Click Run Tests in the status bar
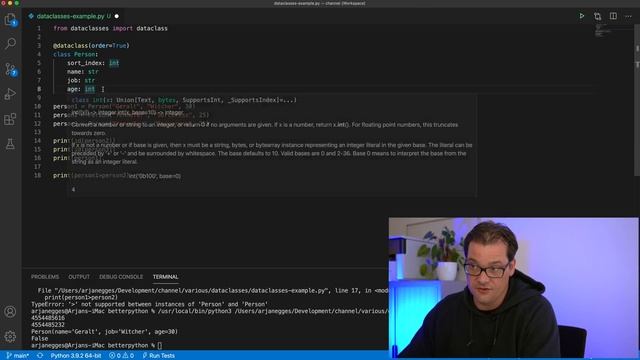640x360 pixels. click(x=158, y=356)
